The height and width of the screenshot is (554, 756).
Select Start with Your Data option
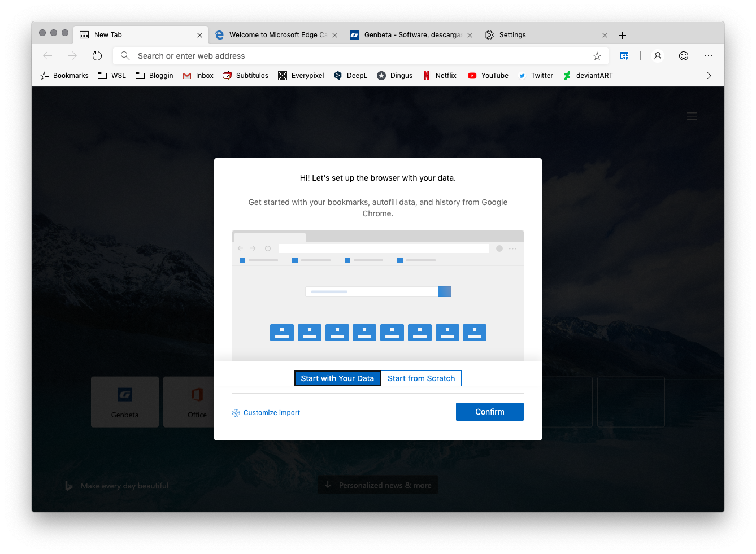(x=337, y=378)
